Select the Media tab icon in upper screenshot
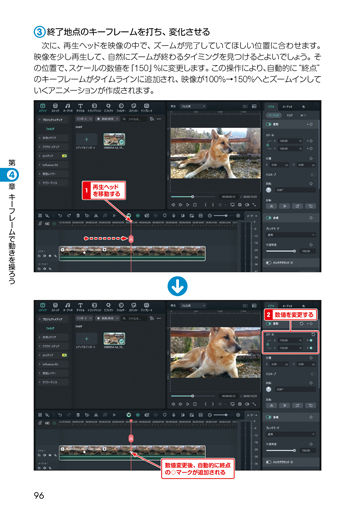 [43, 106]
